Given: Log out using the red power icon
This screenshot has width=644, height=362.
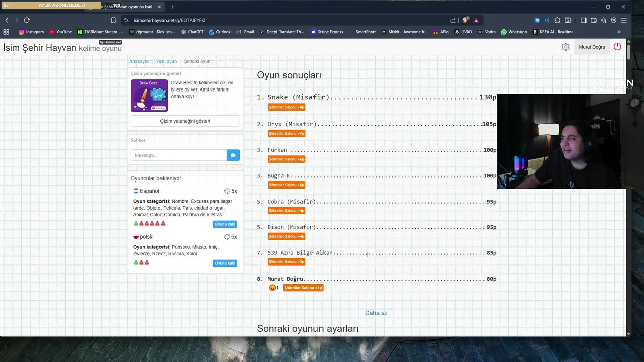Looking at the screenshot, I should pos(617,47).
